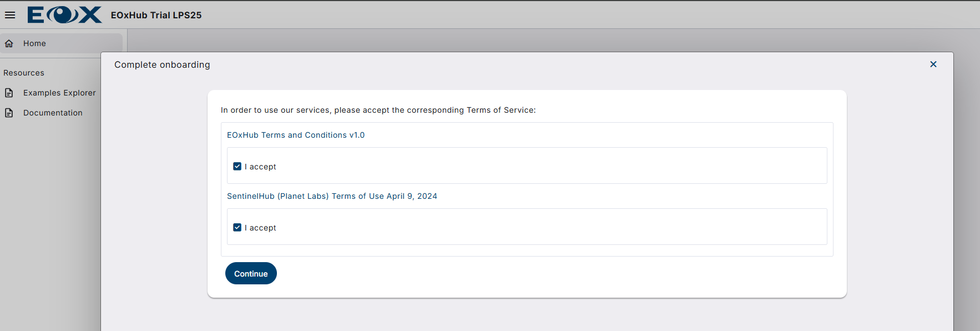The width and height of the screenshot is (980, 331).
Task: Open Documentation from the sidebar
Action: [x=53, y=113]
